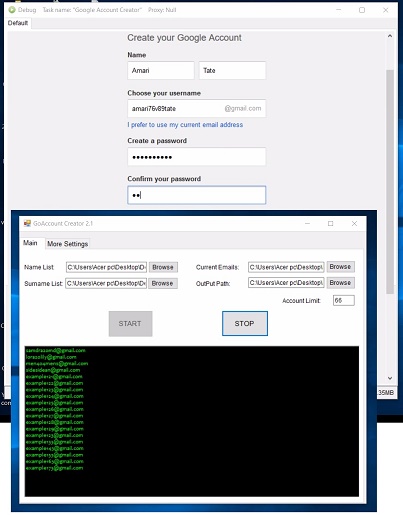The height and width of the screenshot is (515, 403).
Task: Click the Create a password field
Action: (x=197, y=157)
